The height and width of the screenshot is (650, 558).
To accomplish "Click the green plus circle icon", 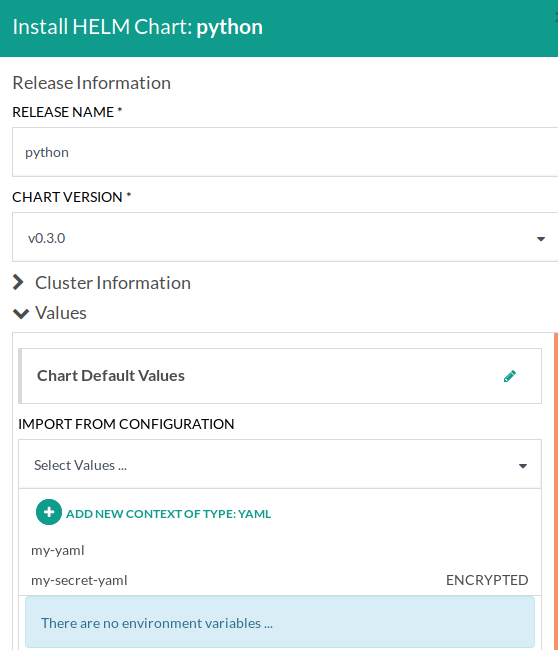I will 49,512.
